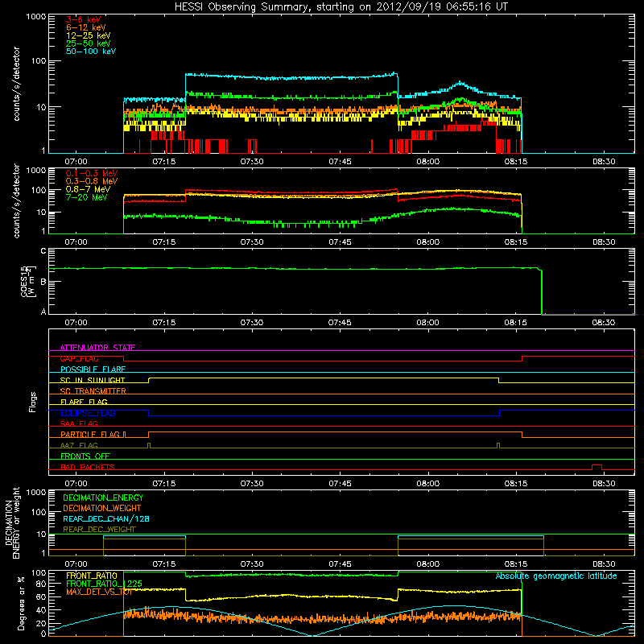
Task: Click the 7-20 MeV legend entry
Action: pos(87,197)
